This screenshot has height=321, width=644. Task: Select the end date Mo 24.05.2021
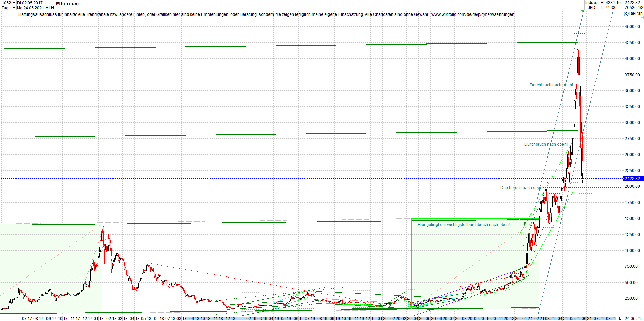coord(31,8)
